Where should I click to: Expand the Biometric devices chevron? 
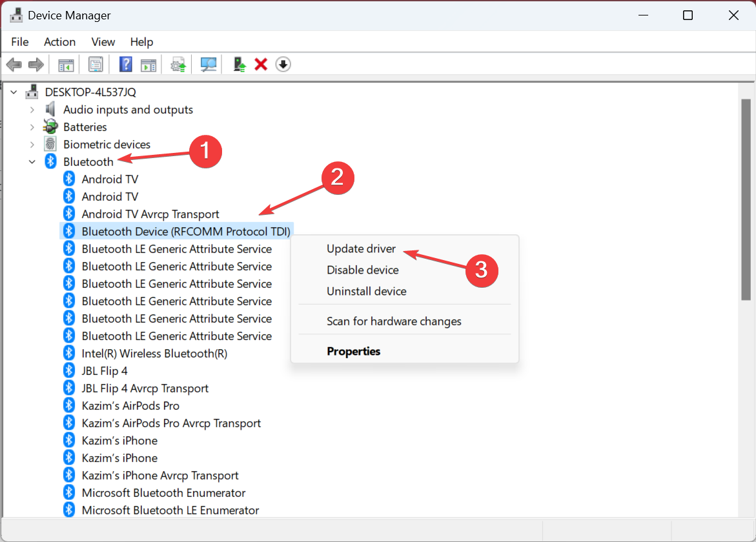click(32, 145)
